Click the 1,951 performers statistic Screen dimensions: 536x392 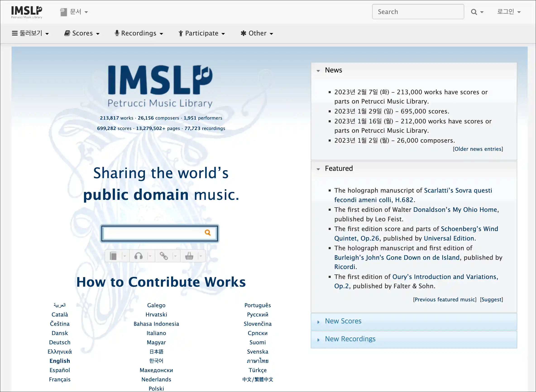203,118
